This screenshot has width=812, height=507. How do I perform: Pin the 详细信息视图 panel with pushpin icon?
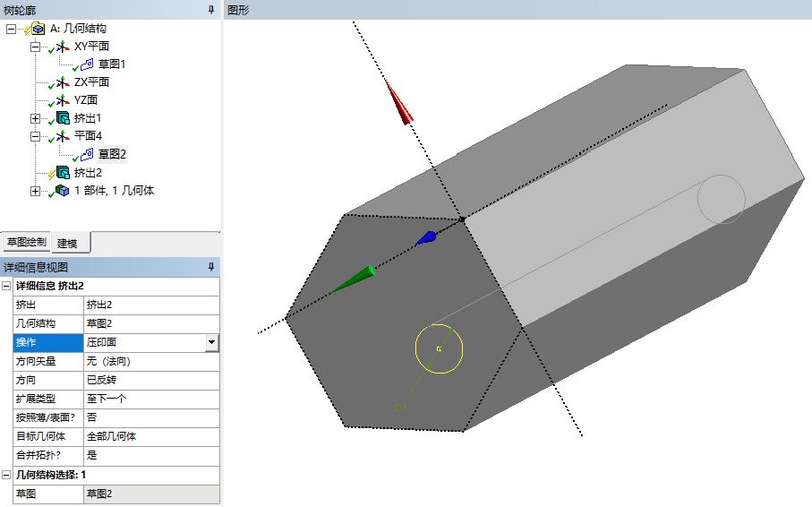[x=211, y=267]
